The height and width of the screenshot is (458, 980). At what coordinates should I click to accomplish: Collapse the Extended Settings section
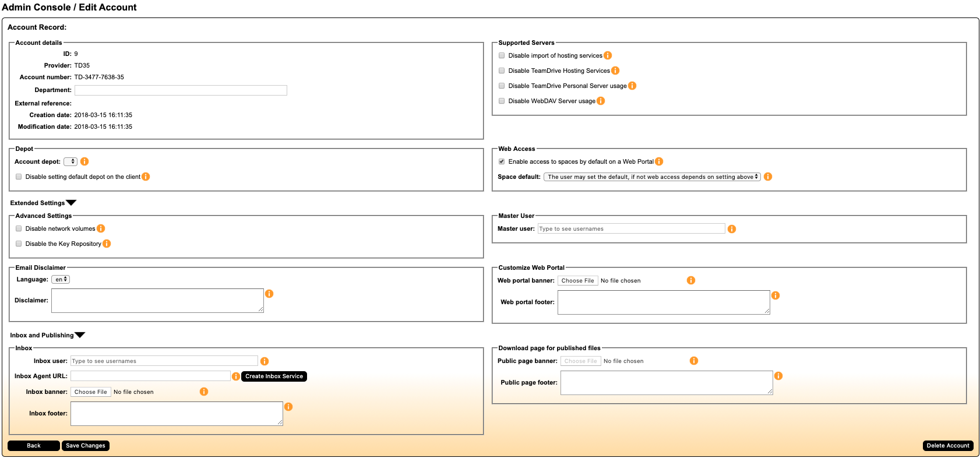point(71,203)
